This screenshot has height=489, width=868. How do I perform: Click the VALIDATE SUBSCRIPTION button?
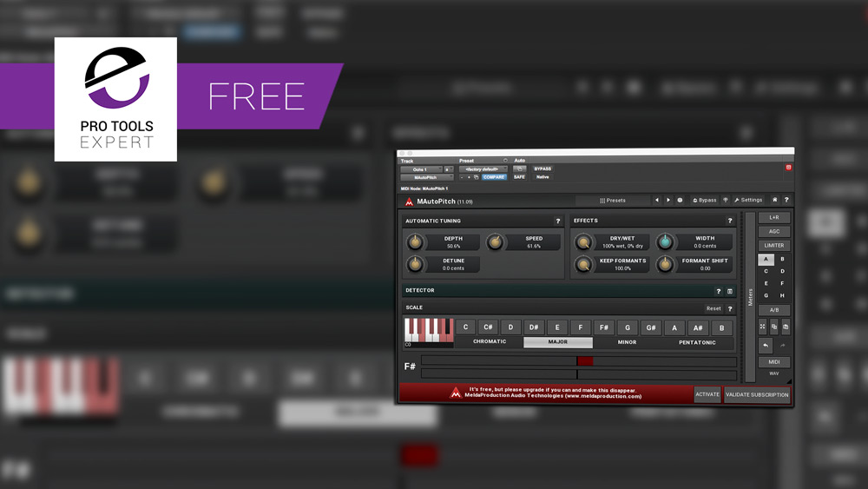[x=757, y=395]
